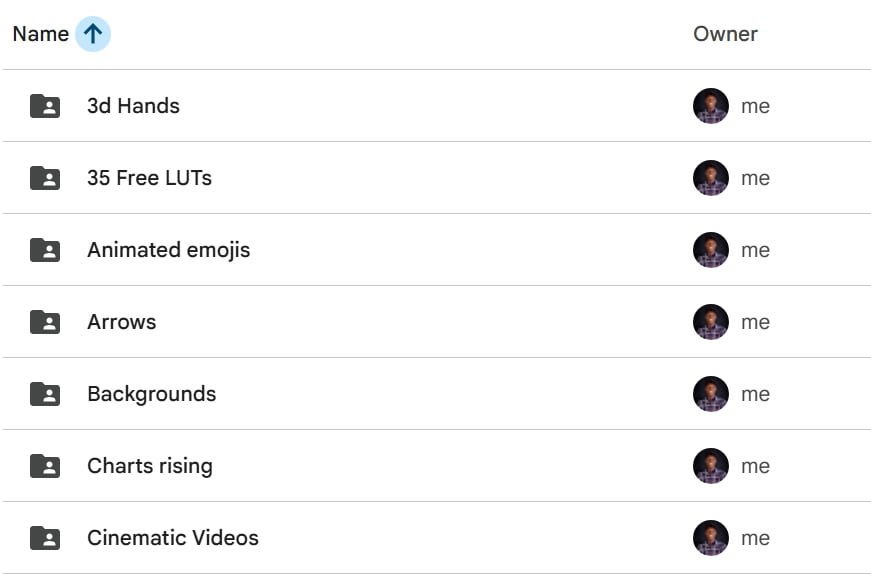The width and height of the screenshot is (871, 575).
Task: Click the shared folder icon for 3d Hands
Action: pos(45,106)
